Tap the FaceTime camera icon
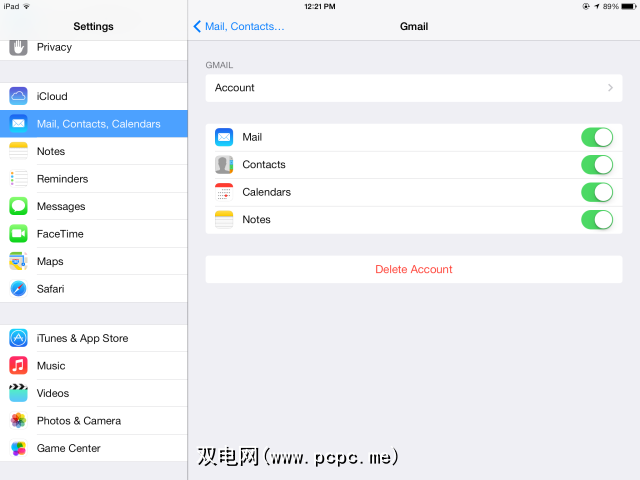 pos(18,233)
